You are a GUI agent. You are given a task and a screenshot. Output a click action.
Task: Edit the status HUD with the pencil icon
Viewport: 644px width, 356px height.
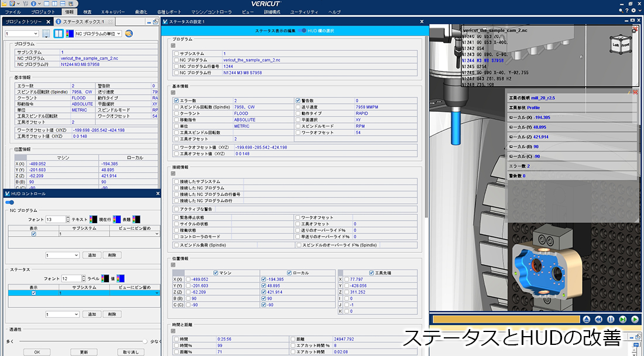(629, 93)
